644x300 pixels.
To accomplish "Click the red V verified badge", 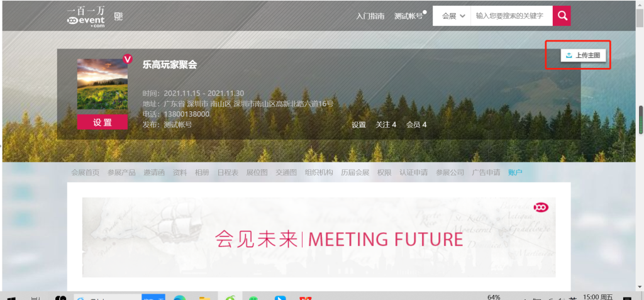I will (128, 59).
